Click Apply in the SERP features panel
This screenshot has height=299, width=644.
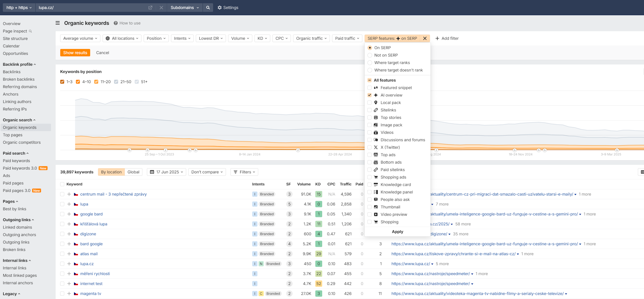(397, 232)
